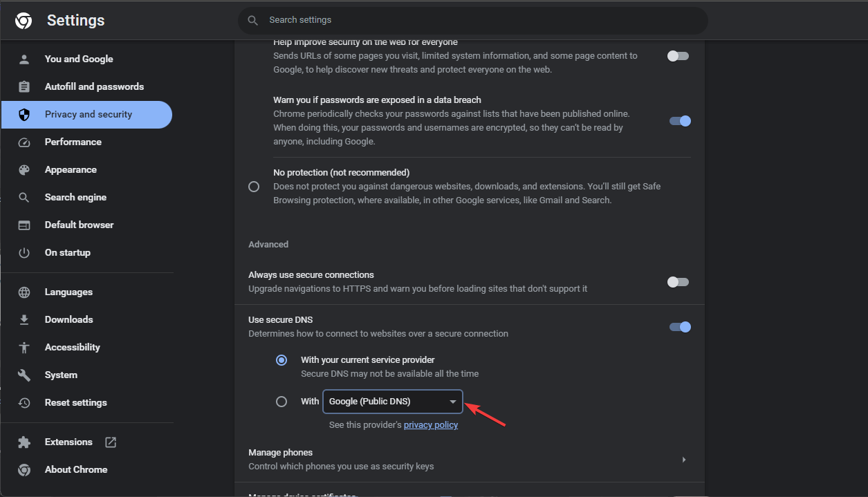Click the No protection (not recommended) label

342,173
